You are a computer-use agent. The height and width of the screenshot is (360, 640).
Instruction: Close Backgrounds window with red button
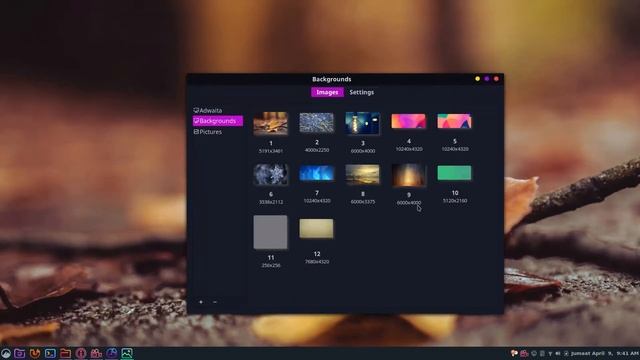tap(496, 79)
